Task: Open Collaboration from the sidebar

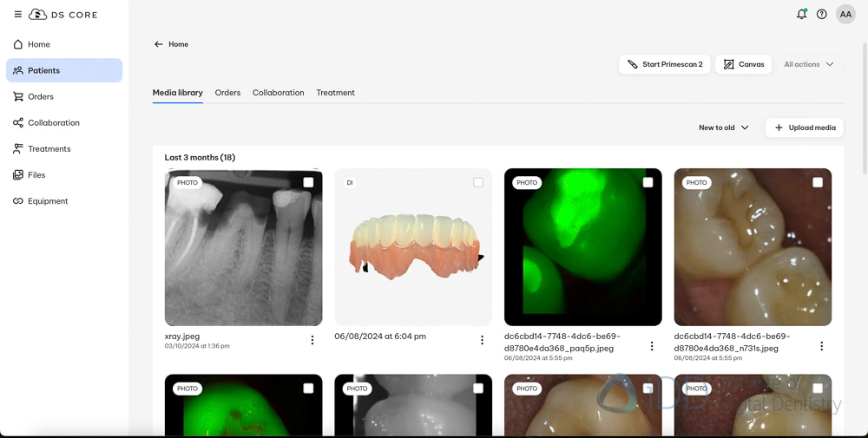Action: pyautogui.click(x=53, y=123)
